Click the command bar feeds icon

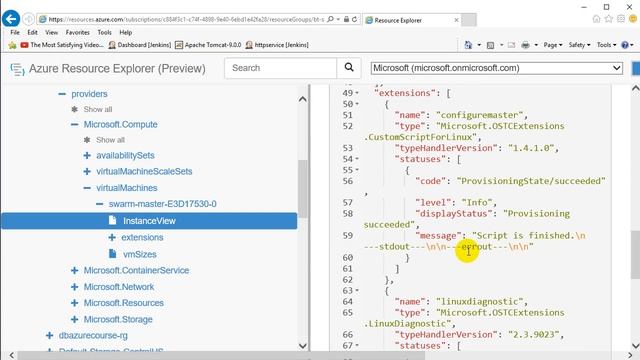(x=491, y=45)
